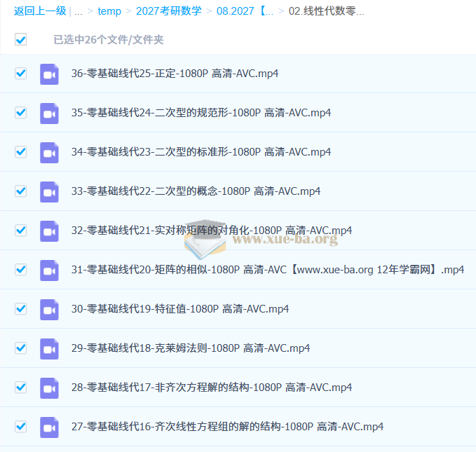Open file 27-零基础线代16-齐次线性方程组的解的结构

227,427
